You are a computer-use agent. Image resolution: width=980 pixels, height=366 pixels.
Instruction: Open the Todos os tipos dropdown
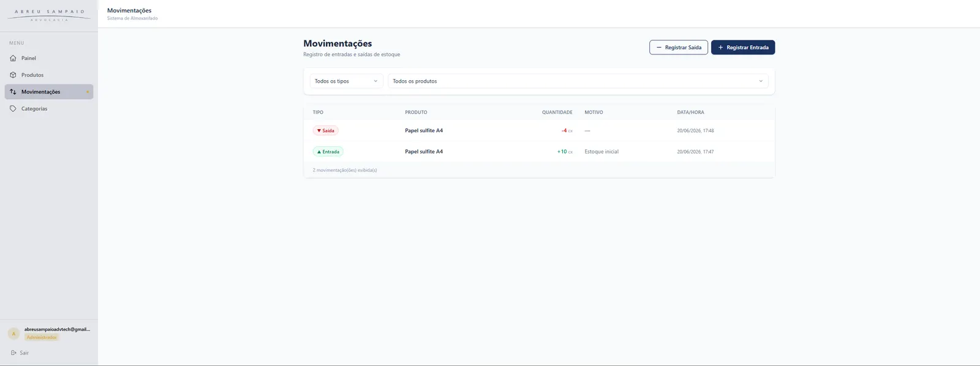[347, 81]
